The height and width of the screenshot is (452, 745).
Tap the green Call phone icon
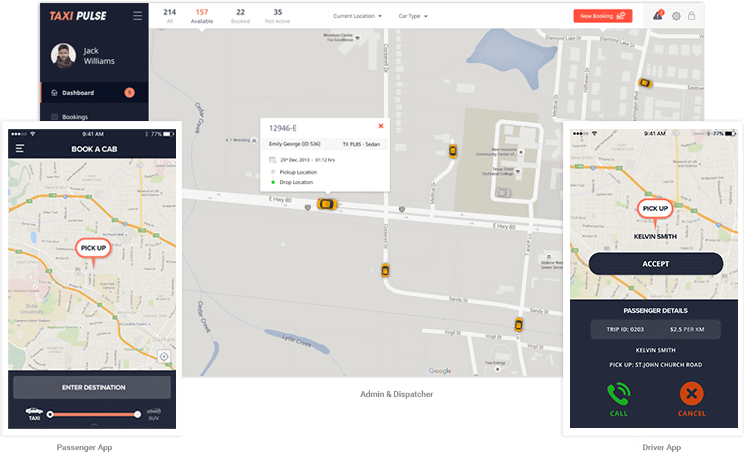[x=619, y=394]
